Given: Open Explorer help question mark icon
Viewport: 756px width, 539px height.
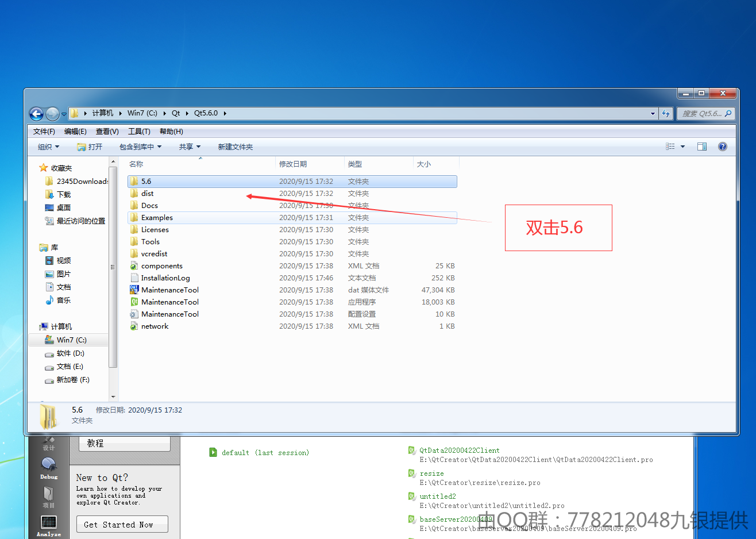Looking at the screenshot, I should 723,147.
